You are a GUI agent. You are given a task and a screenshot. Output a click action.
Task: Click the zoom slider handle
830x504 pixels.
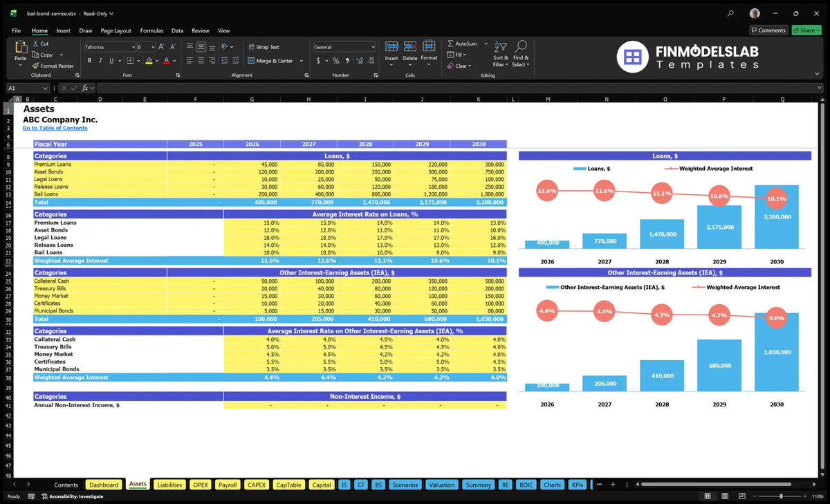[782, 496]
